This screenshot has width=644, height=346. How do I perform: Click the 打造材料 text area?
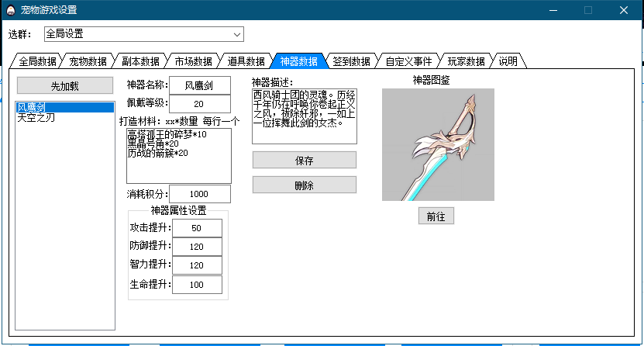click(x=178, y=155)
